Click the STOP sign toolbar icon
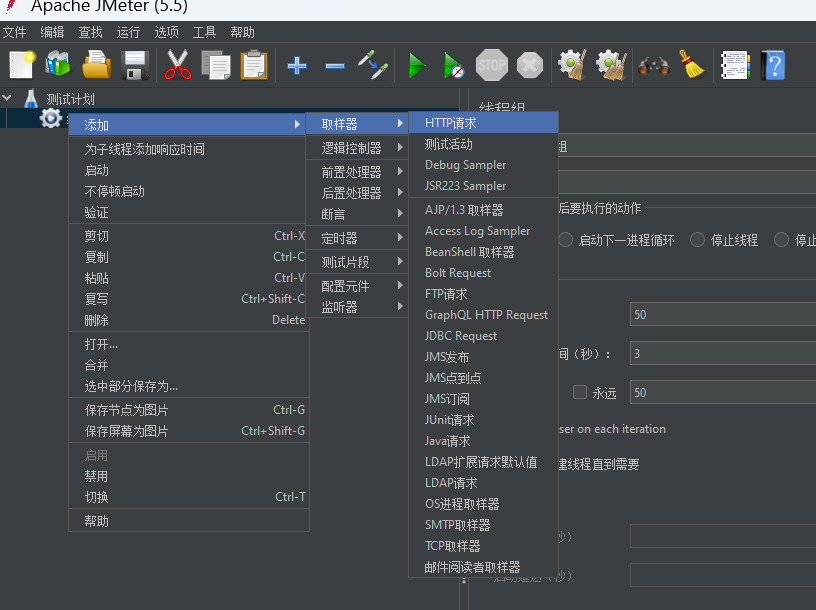The height and width of the screenshot is (610, 816). click(492, 66)
